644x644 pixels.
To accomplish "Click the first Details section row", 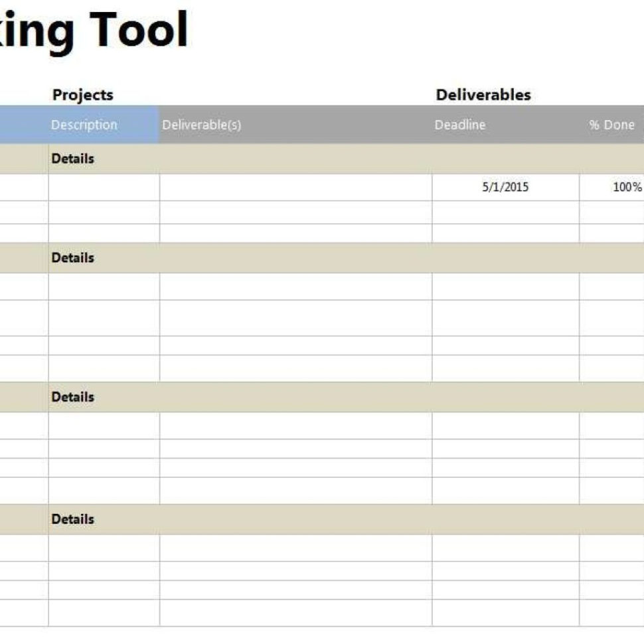I will (72, 158).
